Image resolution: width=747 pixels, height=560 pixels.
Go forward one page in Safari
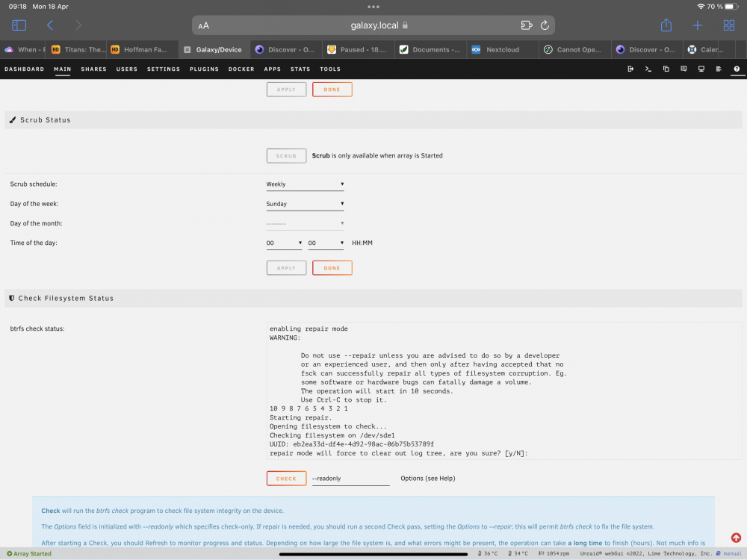pyautogui.click(x=78, y=25)
